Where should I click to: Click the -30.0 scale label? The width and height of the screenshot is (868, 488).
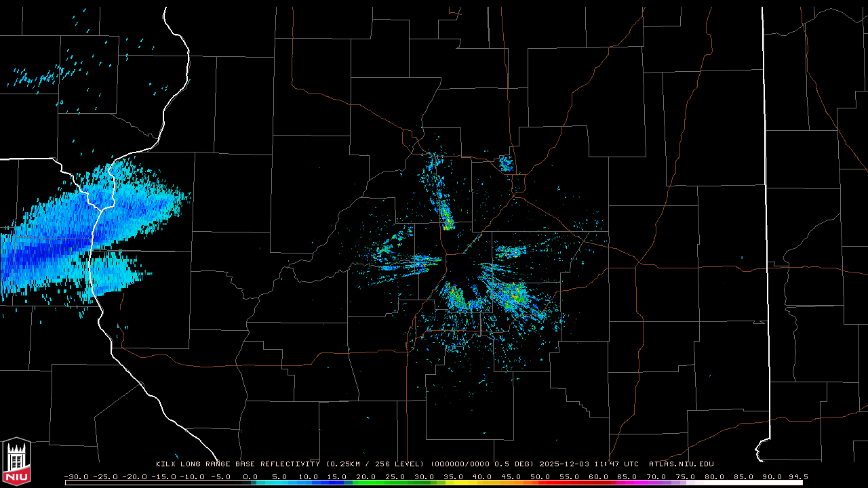(75, 476)
